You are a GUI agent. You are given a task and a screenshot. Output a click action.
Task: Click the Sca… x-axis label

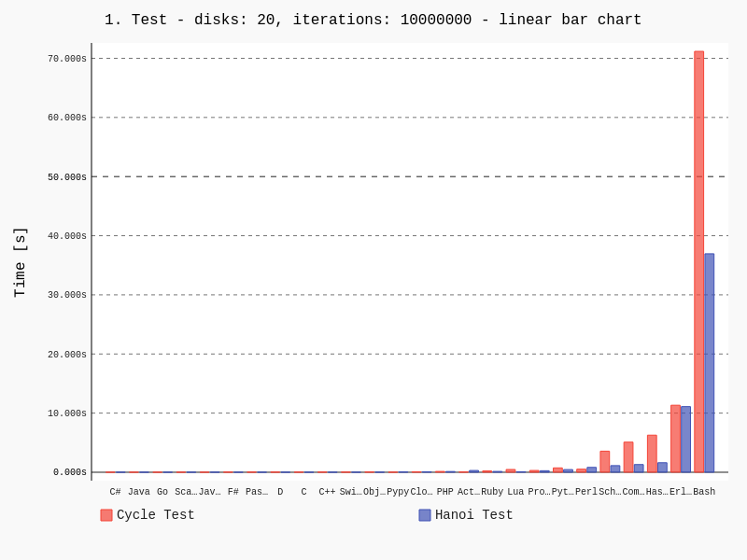(186, 492)
